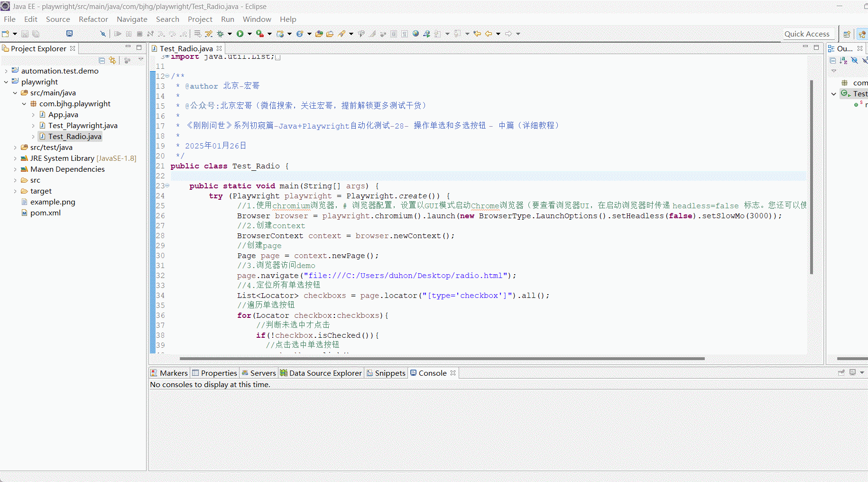Click the Open Web Browser globe icon
The height and width of the screenshot is (482, 868).
(x=416, y=34)
